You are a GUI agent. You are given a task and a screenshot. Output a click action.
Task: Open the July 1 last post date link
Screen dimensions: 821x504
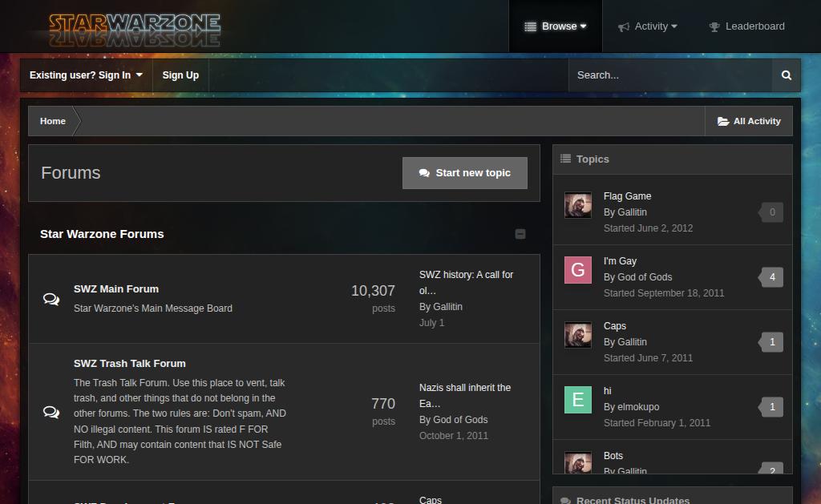(431, 323)
